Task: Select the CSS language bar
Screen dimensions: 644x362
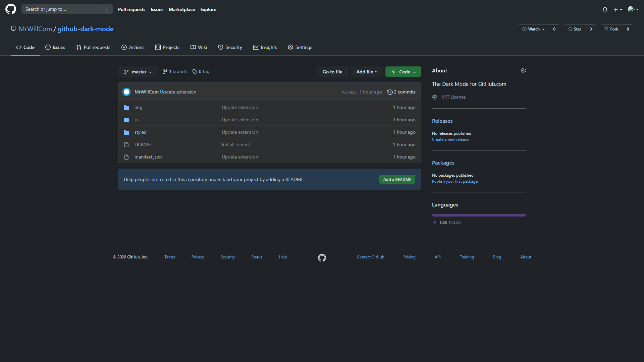Action: coord(479,215)
